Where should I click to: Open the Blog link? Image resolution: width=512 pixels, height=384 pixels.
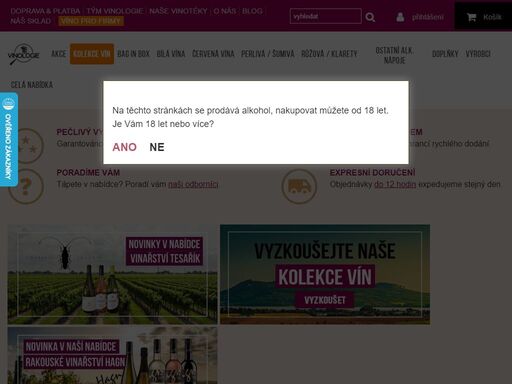[252, 11]
